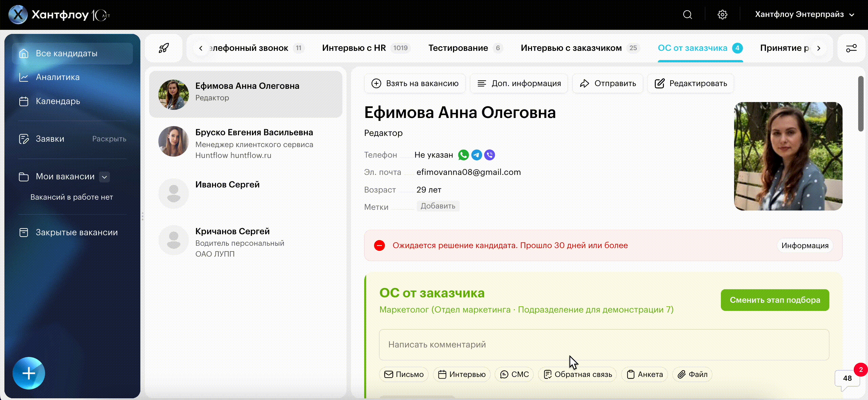The height and width of the screenshot is (400, 868).
Task: Click the Взять на вакансию button
Action: (415, 83)
